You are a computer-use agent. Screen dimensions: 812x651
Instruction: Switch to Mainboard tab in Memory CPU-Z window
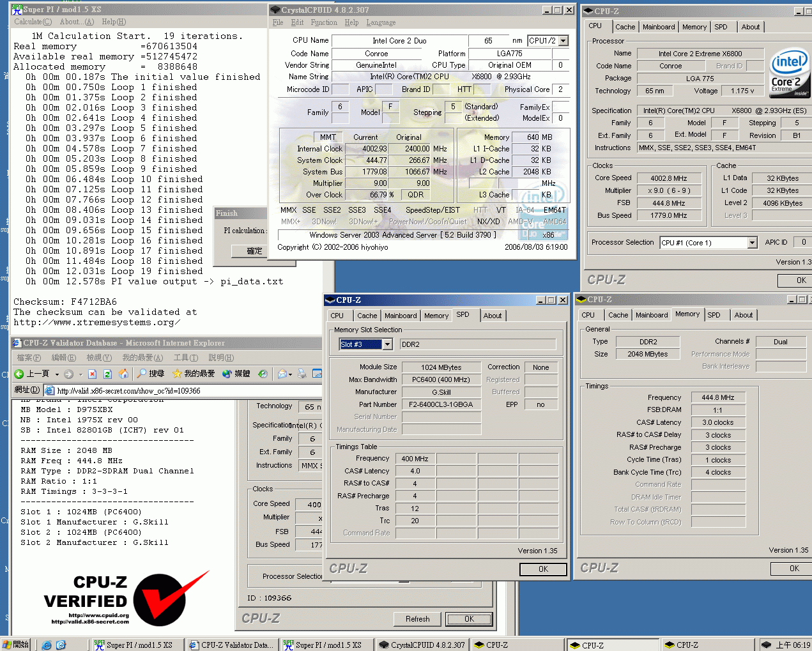[652, 315]
